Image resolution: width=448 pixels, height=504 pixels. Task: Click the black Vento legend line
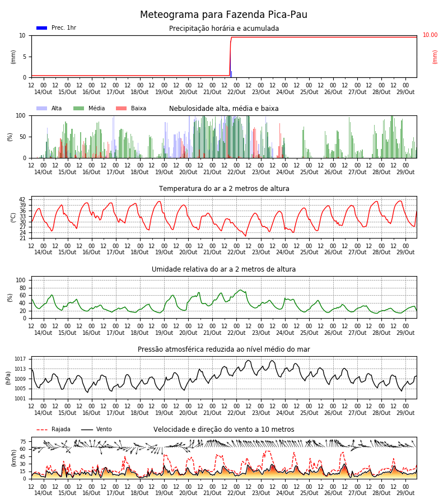[87, 430]
